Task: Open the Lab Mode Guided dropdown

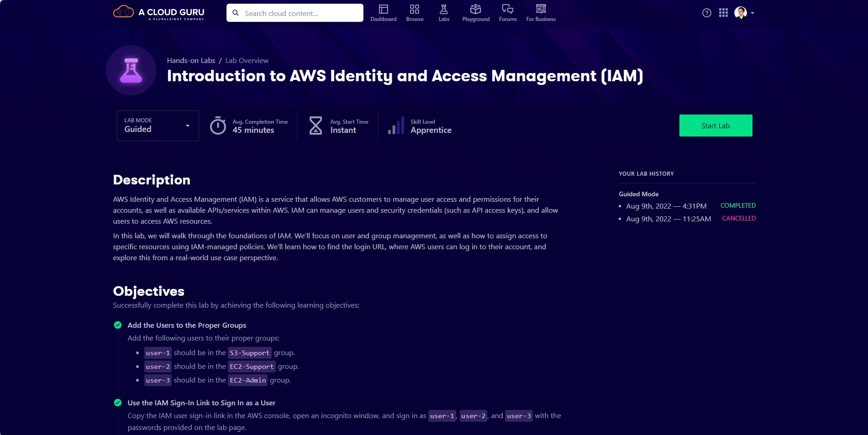Action: coord(158,126)
